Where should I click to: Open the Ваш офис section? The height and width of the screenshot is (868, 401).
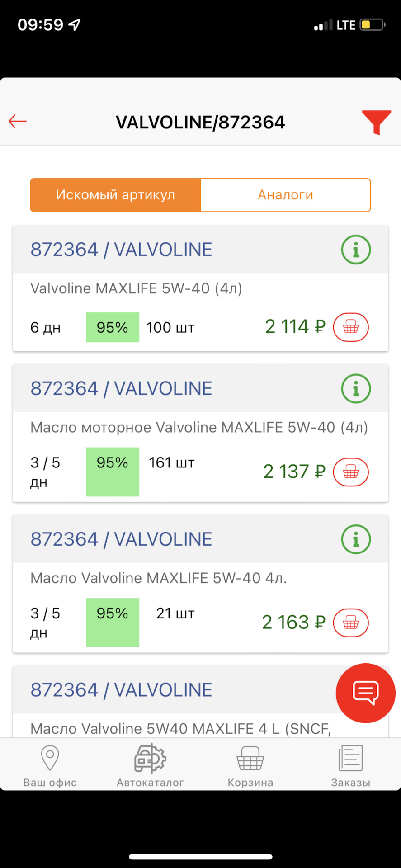pyautogui.click(x=50, y=766)
